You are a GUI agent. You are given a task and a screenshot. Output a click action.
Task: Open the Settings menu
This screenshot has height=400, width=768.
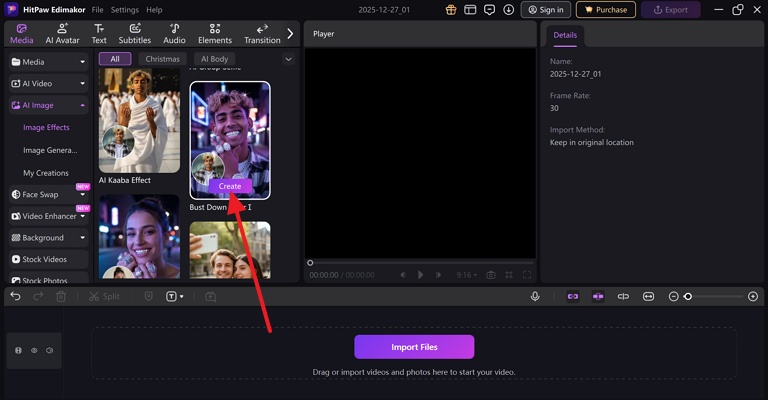124,10
